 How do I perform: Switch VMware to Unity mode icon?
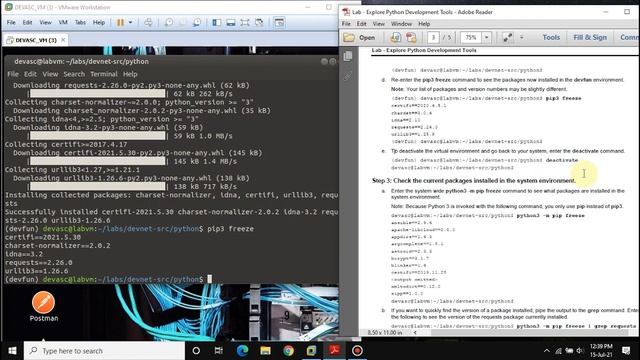pyautogui.click(x=259, y=23)
